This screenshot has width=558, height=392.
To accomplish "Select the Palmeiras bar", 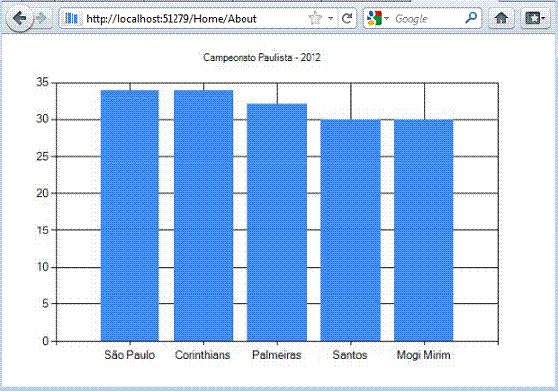I will click(277, 223).
